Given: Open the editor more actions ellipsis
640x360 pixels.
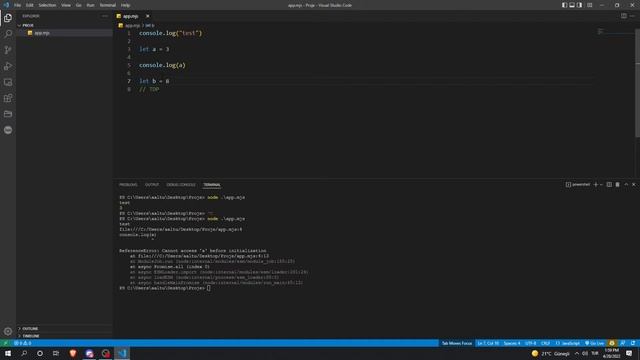Looking at the screenshot, I should pyautogui.click(x=632, y=16).
